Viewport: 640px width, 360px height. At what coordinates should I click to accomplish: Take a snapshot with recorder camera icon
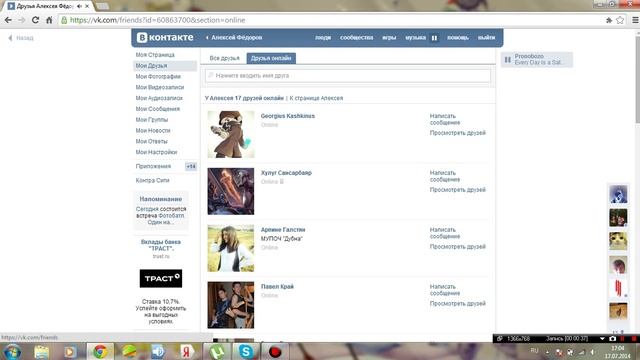click(x=613, y=339)
